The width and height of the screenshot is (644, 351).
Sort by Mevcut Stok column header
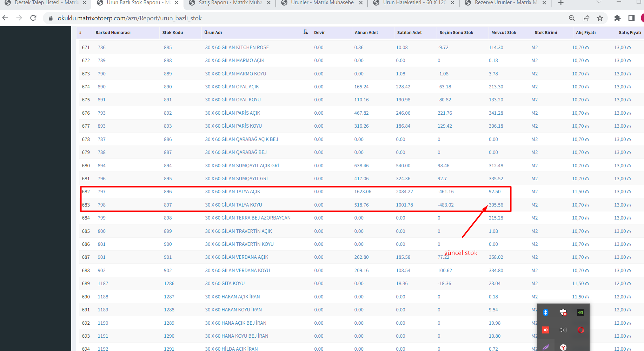tap(504, 33)
